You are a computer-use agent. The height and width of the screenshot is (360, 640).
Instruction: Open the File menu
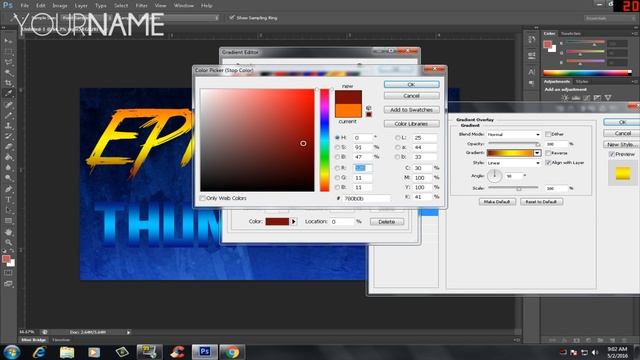click(24, 6)
